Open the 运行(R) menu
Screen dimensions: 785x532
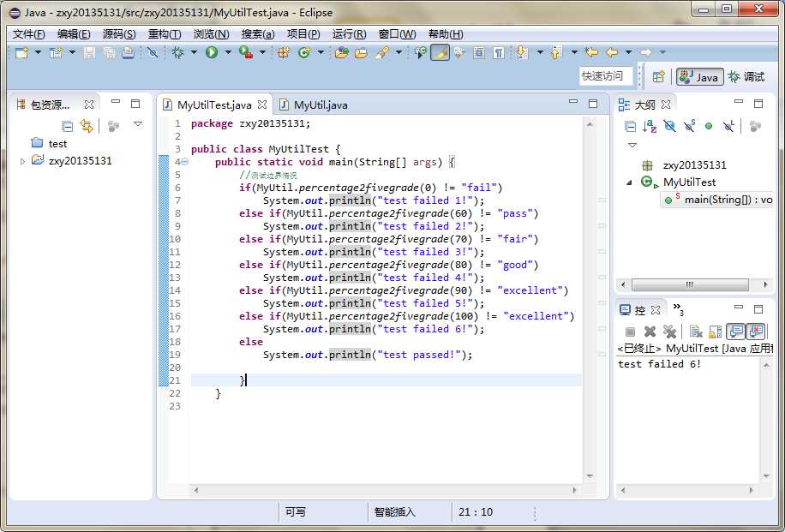click(349, 34)
